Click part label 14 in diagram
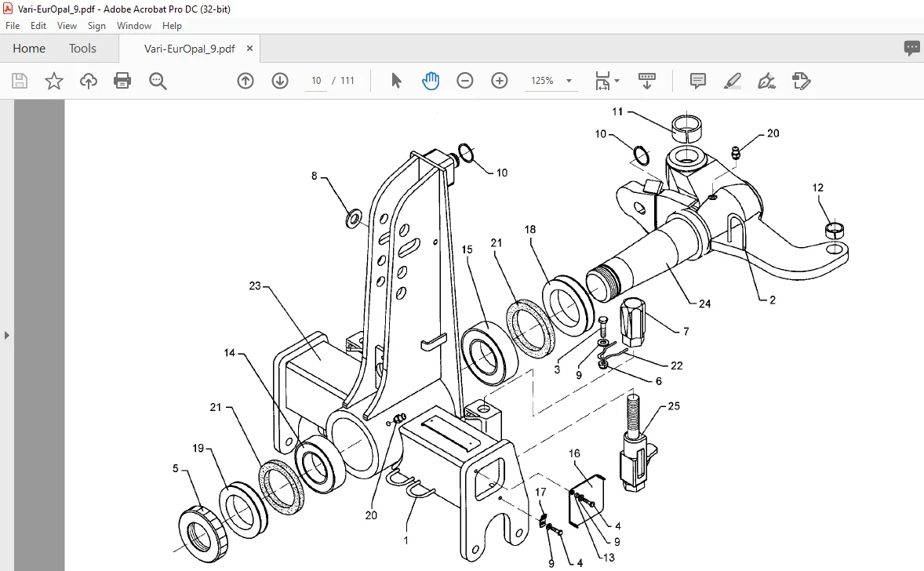 pyautogui.click(x=229, y=353)
